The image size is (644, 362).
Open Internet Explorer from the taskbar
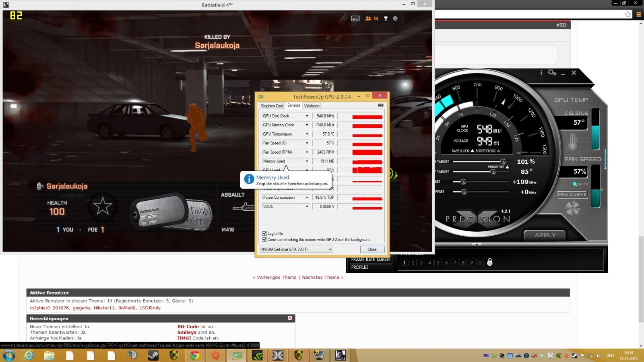29,356
